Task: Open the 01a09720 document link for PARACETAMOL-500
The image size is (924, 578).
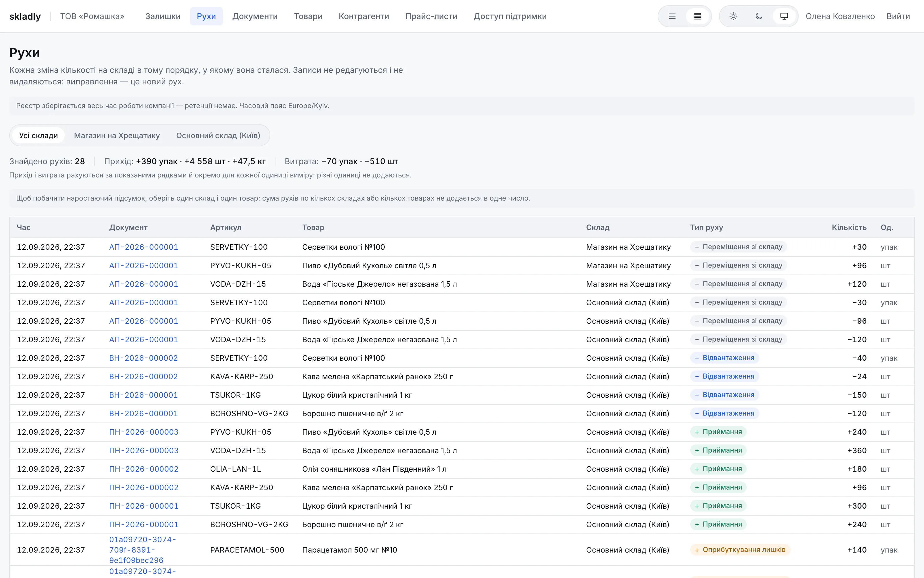Action: [x=142, y=550]
